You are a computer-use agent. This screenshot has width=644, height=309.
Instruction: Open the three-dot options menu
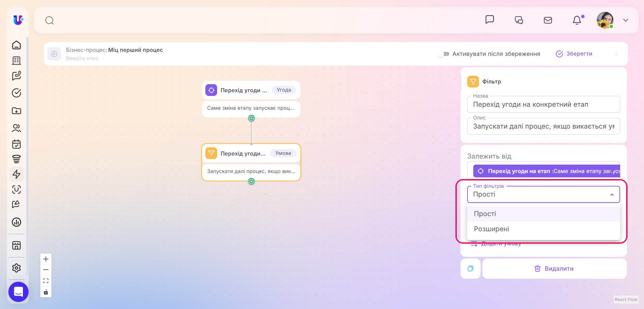click(616, 54)
